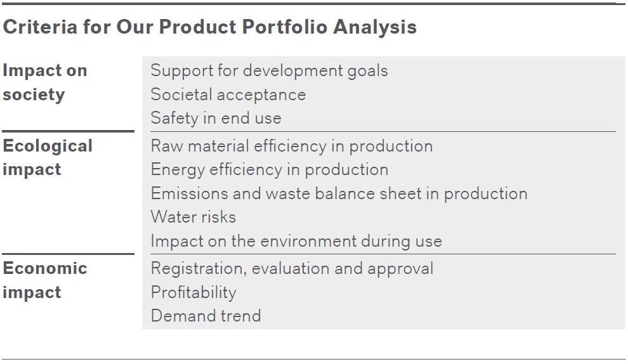This screenshot has width=628, height=364.
Task: Click Energy efficiency in production text
Action: pos(270,170)
